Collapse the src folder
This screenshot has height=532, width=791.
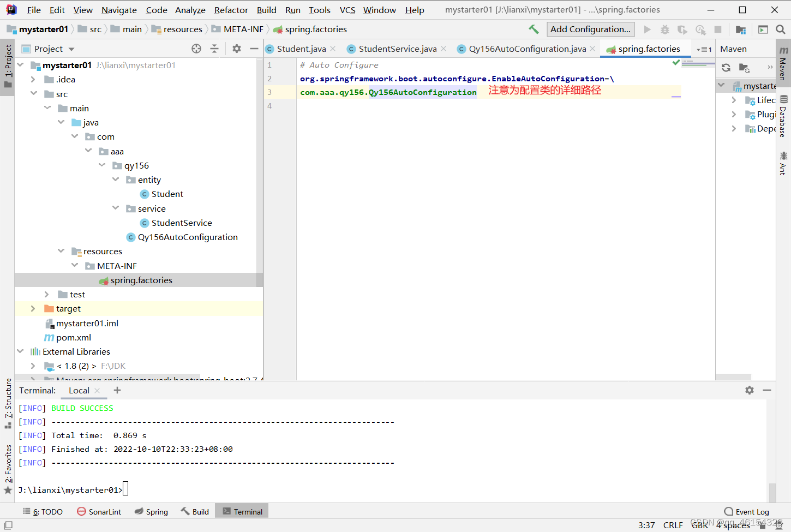[x=34, y=93]
